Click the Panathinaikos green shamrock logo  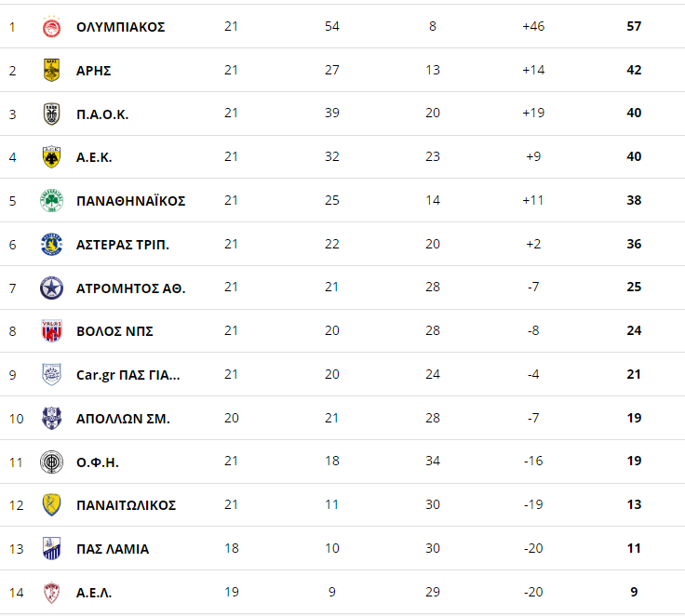51,201
